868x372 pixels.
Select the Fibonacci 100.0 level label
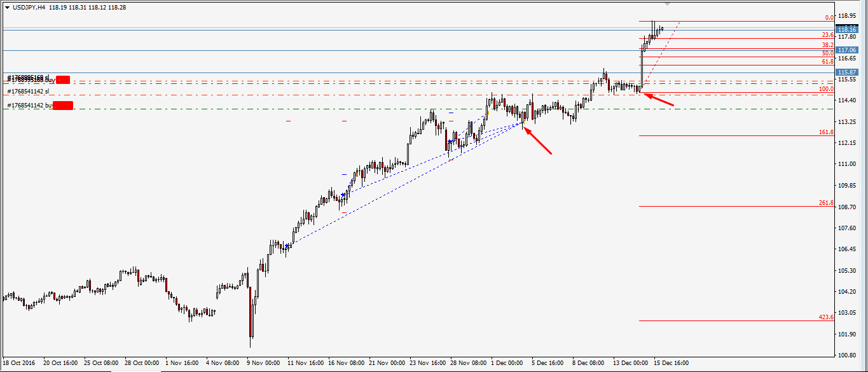(826, 89)
